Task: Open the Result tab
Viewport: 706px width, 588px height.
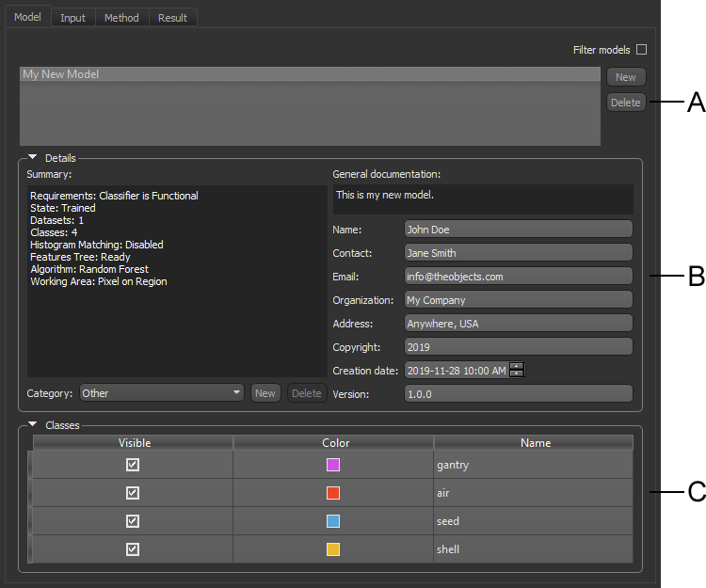Action: pyautogui.click(x=172, y=18)
